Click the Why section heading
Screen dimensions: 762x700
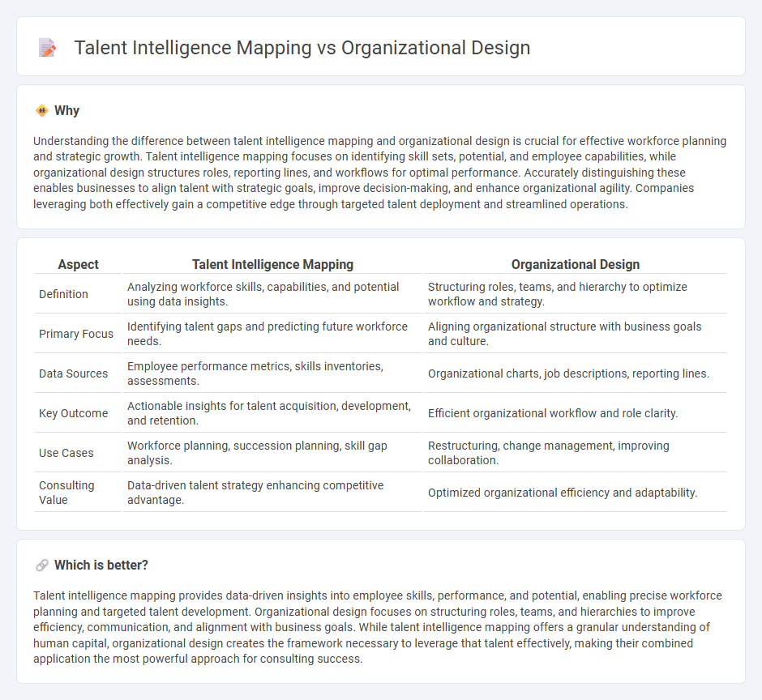66,110
